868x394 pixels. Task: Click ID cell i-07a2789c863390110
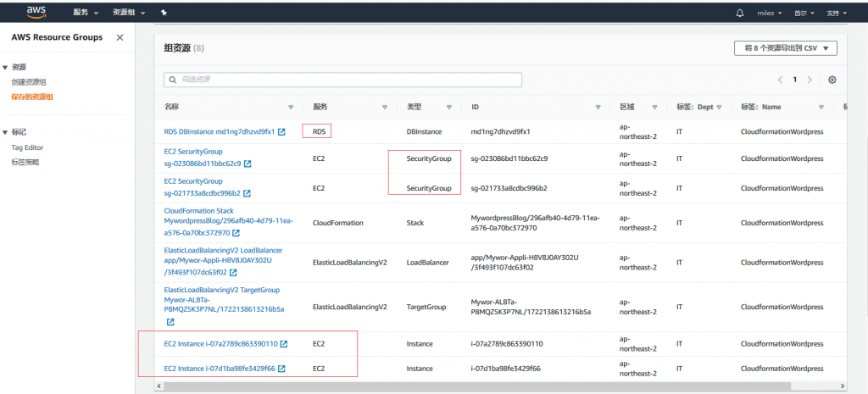click(x=507, y=344)
